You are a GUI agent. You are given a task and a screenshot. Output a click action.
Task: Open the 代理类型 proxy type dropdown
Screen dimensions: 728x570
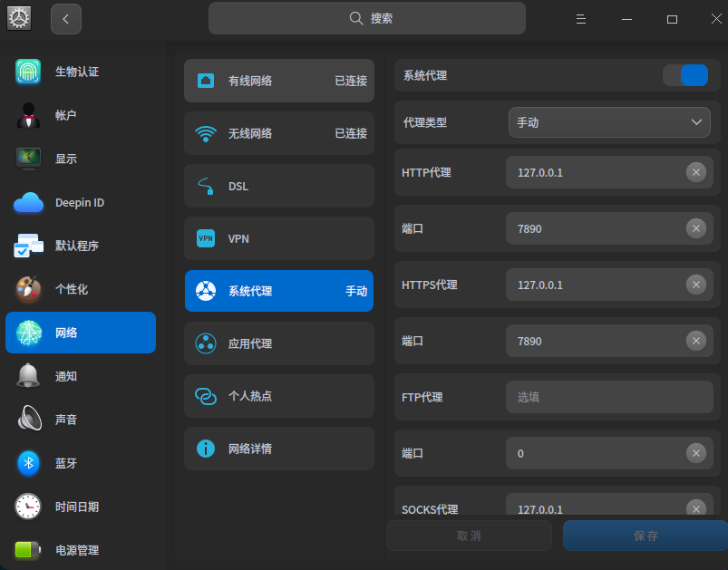point(608,121)
